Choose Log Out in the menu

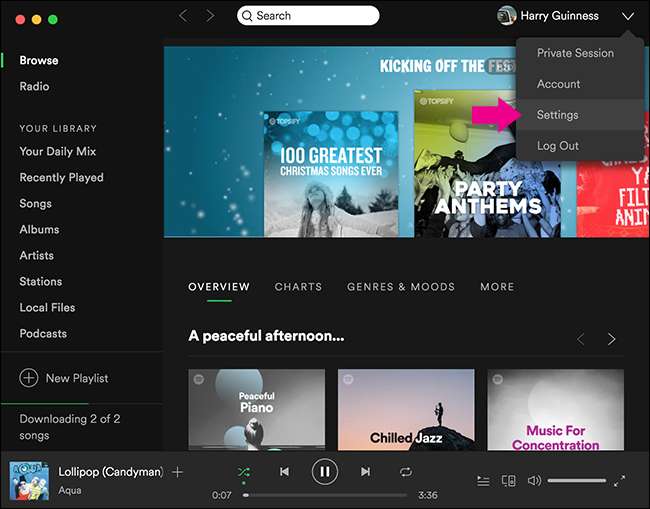pos(558,146)
